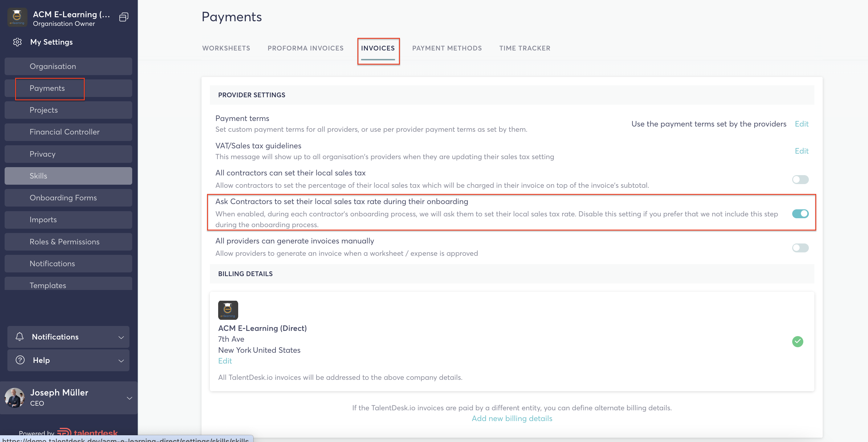Screen dimensions: 868x442
Task: Open the Organisation settings menu item
Action: (x=68, y=66)
